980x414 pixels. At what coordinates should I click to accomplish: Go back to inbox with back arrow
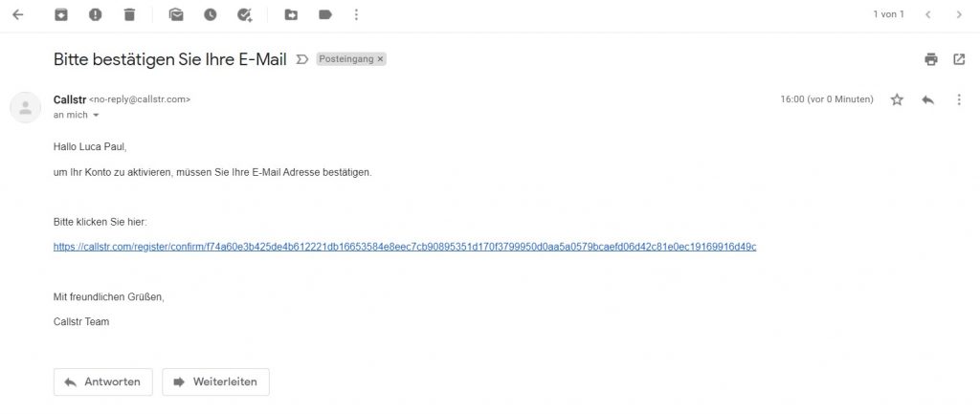[x=17, y=14]
